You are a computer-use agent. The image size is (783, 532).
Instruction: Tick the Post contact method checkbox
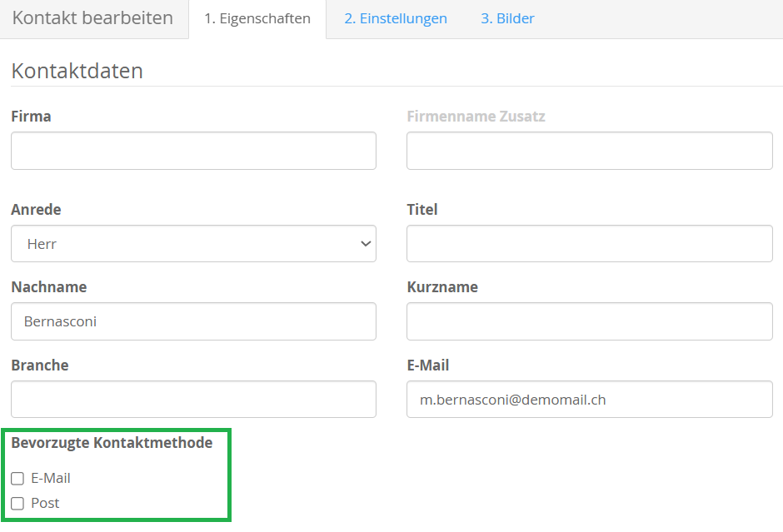tap(17, 504)
